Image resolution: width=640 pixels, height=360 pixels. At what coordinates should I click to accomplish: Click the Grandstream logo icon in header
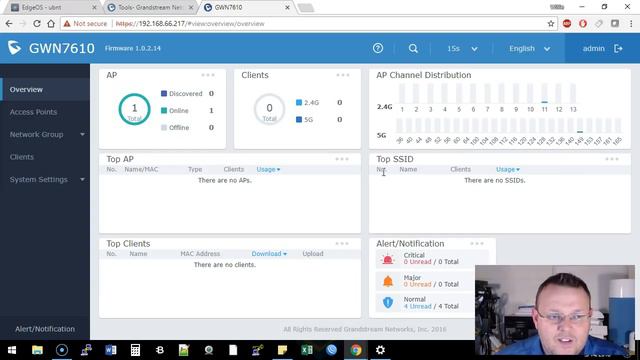click(x=14, y=48)
